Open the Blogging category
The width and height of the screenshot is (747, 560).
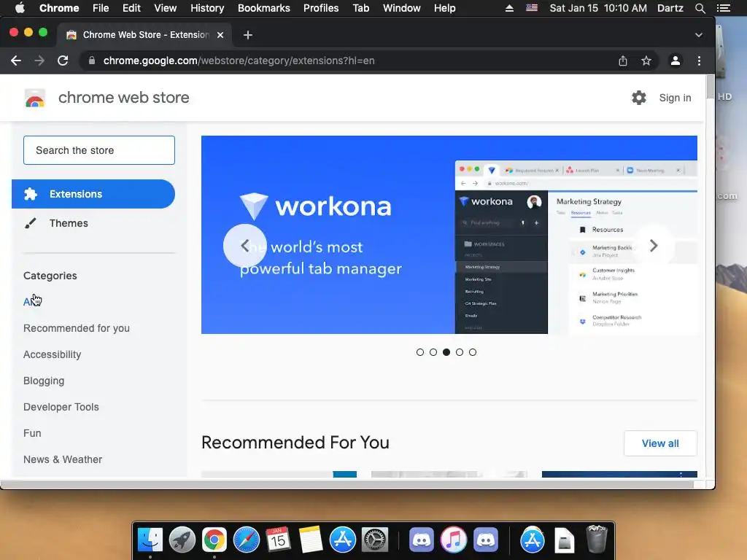point(44,381)
